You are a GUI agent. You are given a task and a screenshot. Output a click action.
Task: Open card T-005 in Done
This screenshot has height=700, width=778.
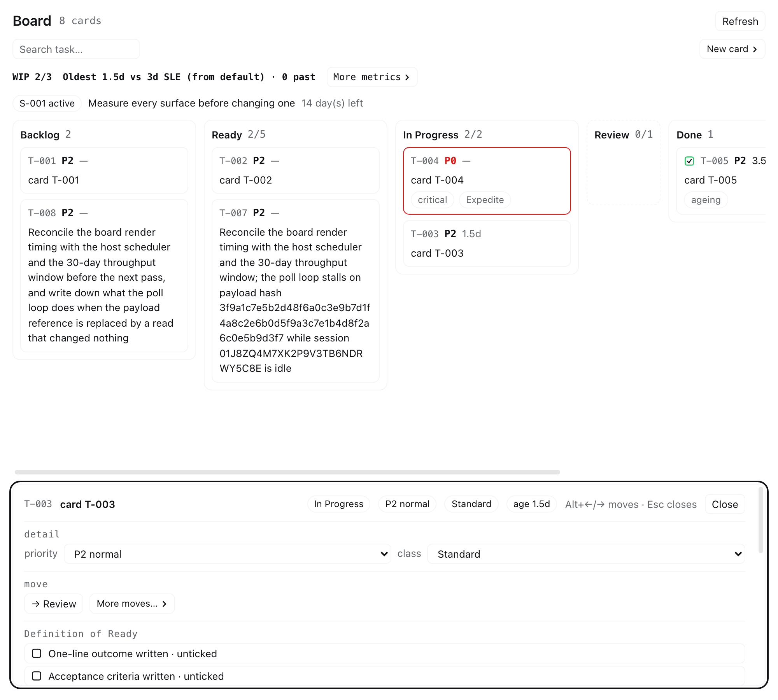[x=721, y=181]
